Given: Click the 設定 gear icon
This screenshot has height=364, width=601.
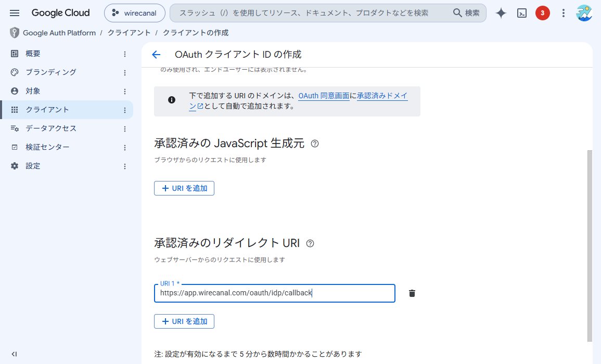Looking at the screenshot, I should [x=15, y=166].
